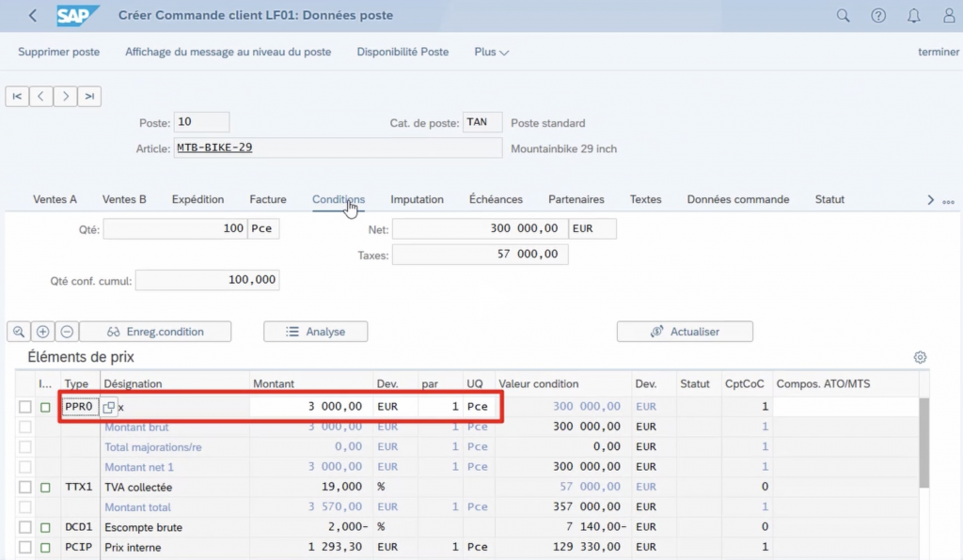Screen dimensions: 963x560
Task: Open the Partenaires tab
Action: click(576, 199)
